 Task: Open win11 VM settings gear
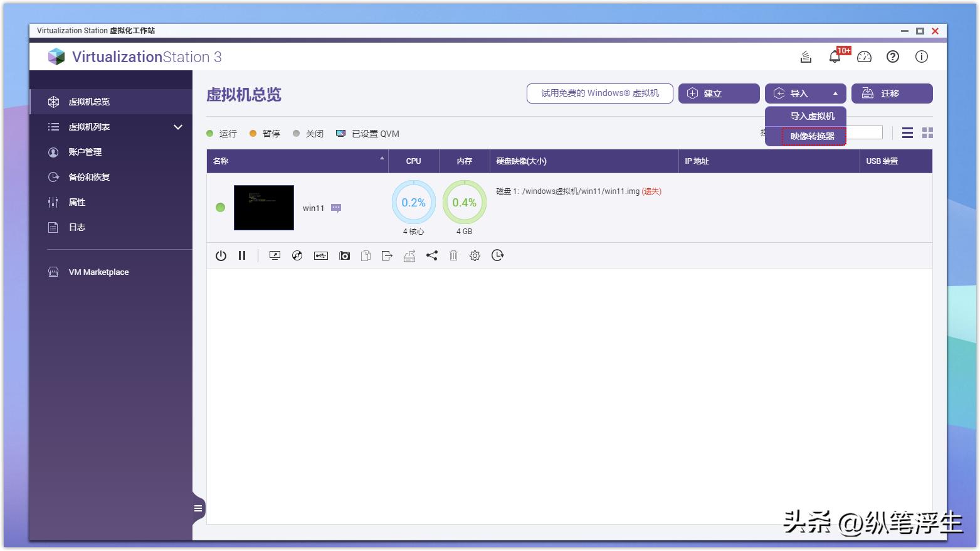point(475,255)
